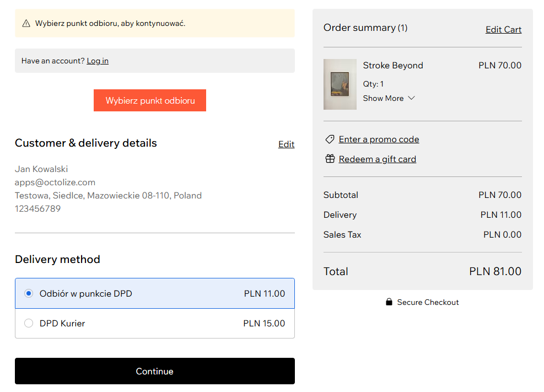The height and width of the screenshot is (392, 544).
Task: Edit customer and delivery details
Action: pyautogui.click(x=286, y=144)
